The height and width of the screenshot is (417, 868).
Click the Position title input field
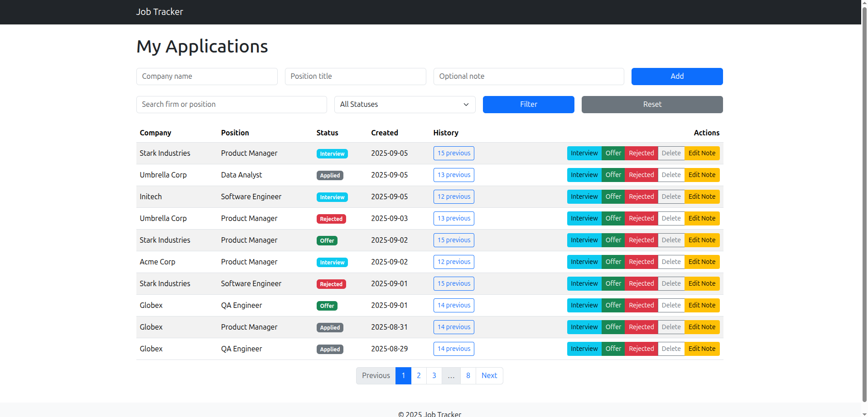tap(355, 76)
